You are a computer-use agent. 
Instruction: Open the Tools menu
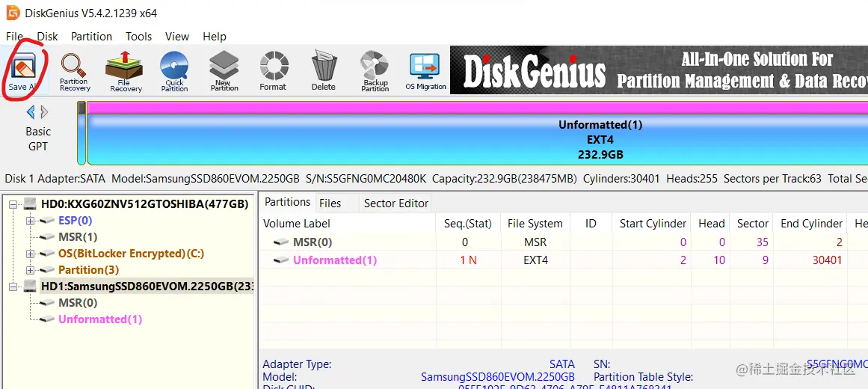click(x=138, y=37)
